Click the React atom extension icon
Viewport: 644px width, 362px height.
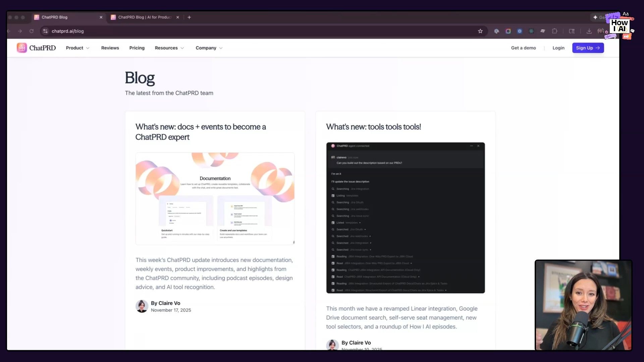pyautogui.click(x=531, y=31)
